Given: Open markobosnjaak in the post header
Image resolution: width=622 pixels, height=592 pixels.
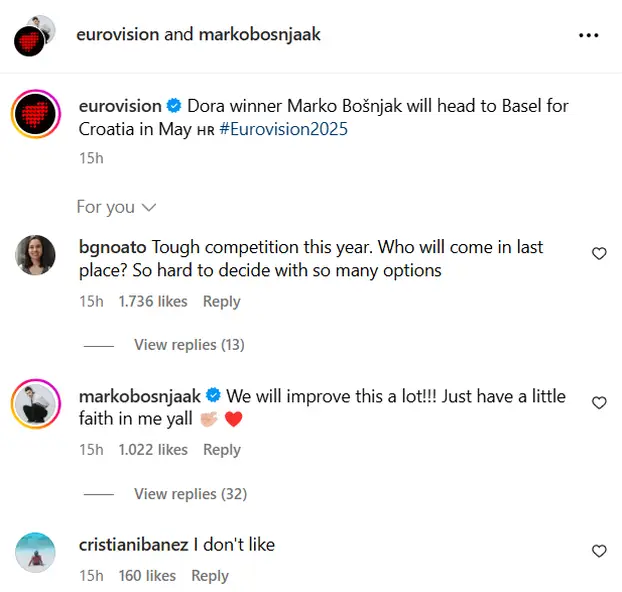Looking at the screenshot, I should point(258,35).
